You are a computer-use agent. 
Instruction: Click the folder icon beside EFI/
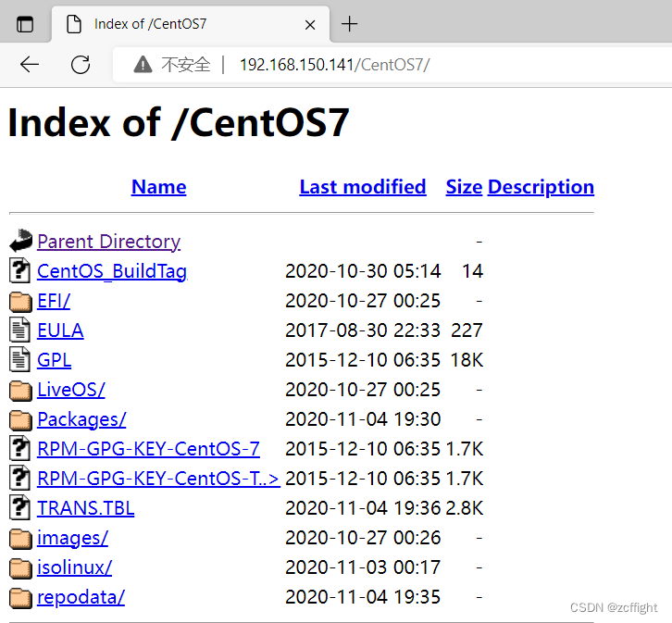click(20, 302)
